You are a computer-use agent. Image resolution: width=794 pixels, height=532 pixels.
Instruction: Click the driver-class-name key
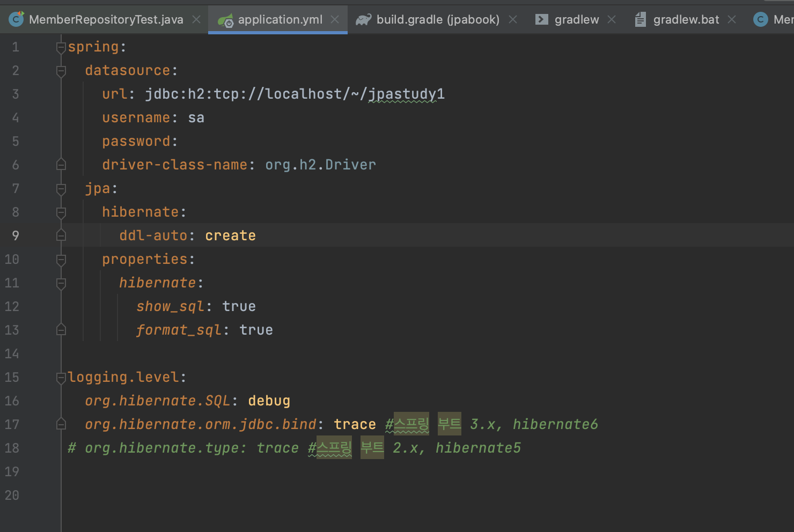pos(174,165)
